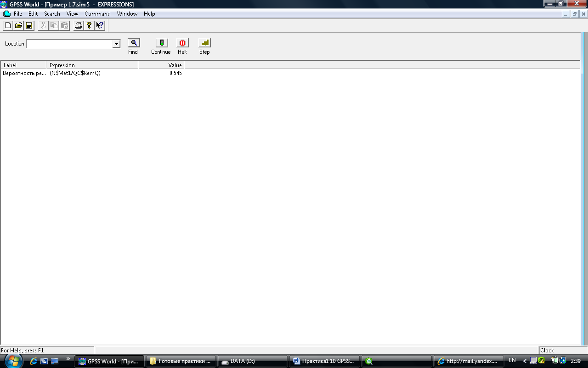Open the Window menu
This screenshot has width=588, height=368.
(x=127, y=14)
